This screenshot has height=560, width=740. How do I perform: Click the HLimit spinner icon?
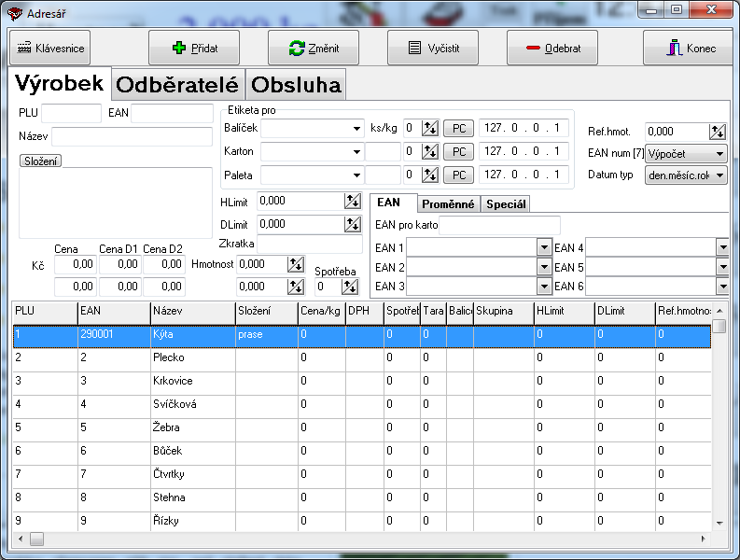click(353, 201)
